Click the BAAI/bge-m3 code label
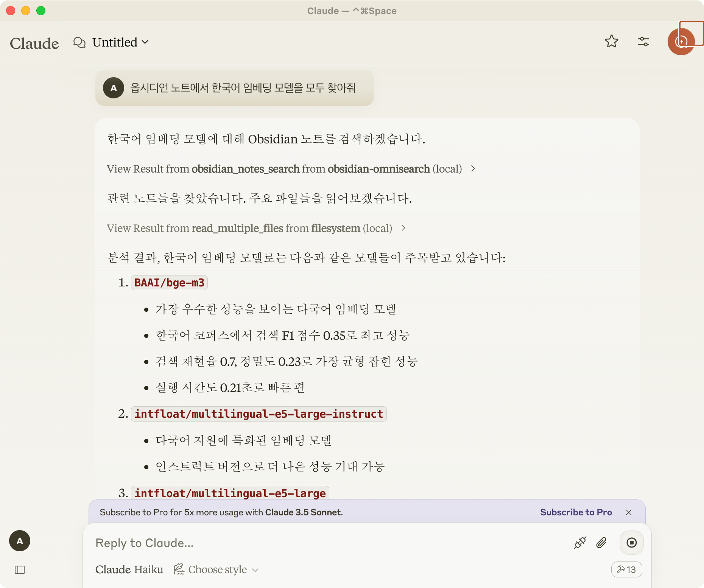 [169, 283]
